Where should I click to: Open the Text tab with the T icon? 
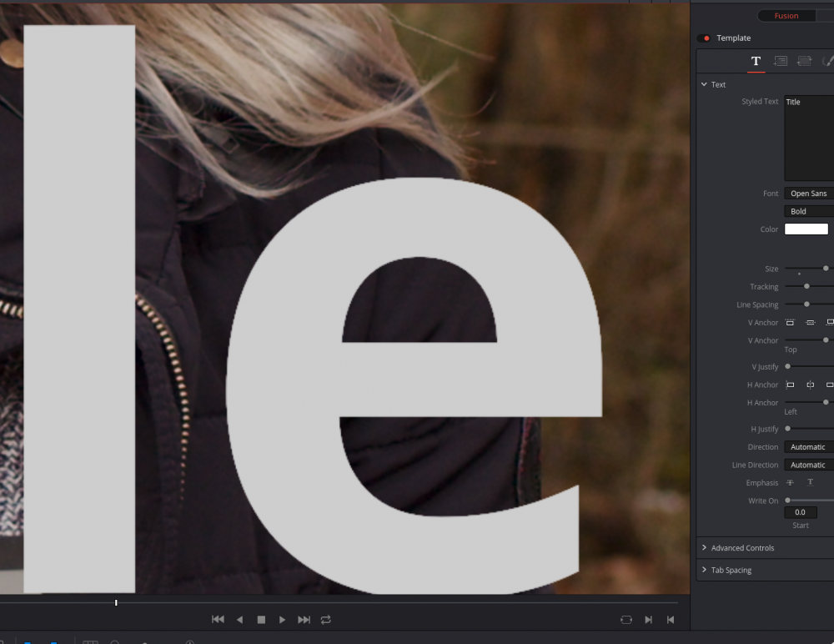[756, 61]
